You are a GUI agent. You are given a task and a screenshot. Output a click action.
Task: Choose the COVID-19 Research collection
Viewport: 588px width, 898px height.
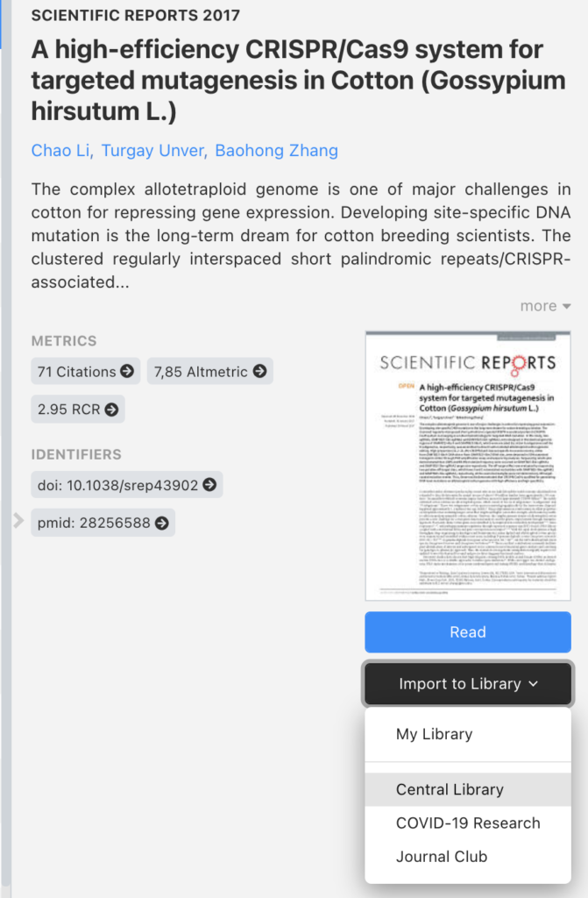pyautogui.click(x=467, y=823)
